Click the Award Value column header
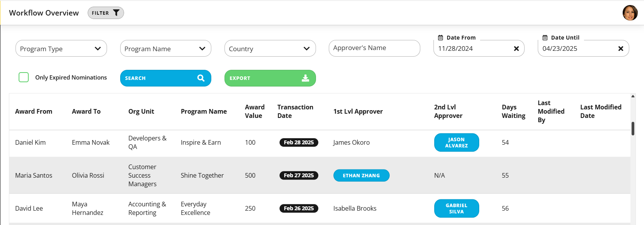The height and width of the screenshot is (225, 644). click(255, 111)
